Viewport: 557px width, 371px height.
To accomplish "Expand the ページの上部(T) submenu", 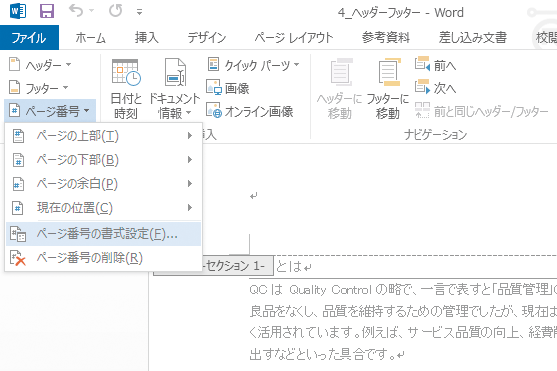I will point(103,136).
